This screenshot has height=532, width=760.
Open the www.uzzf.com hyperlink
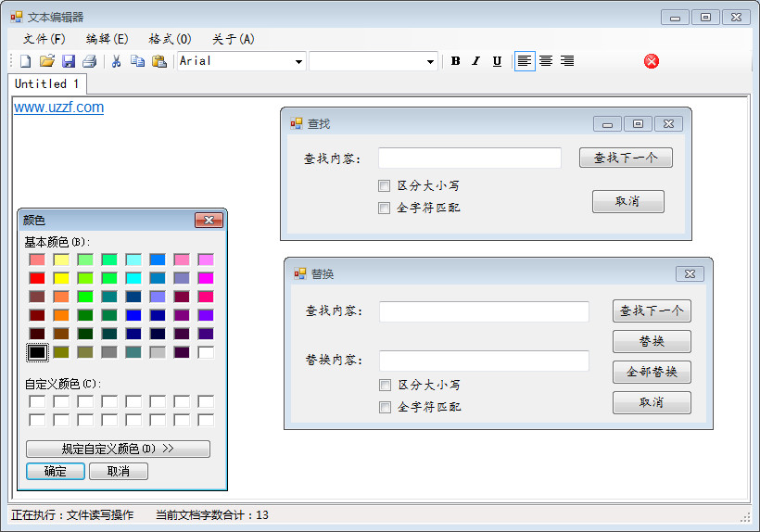pos(58,108)
